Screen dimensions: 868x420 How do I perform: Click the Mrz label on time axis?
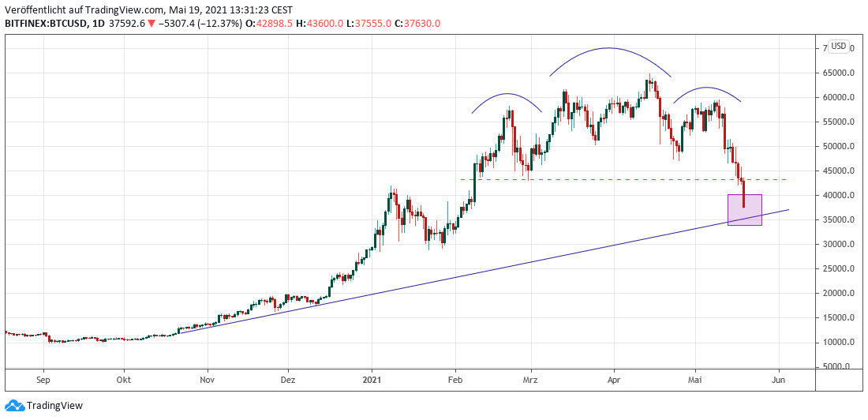tap(531, 380)
